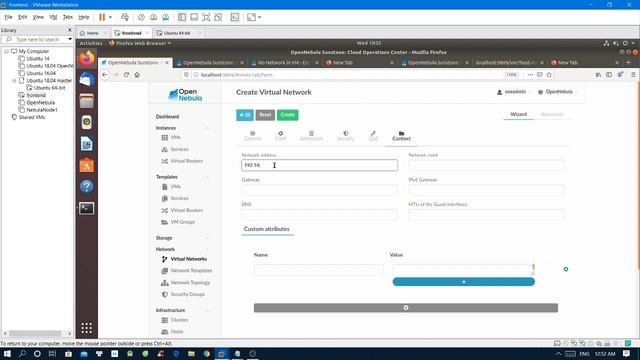640x360 pixels.
Task: Collapse Ubuntu 18.04 master tree node
Action: [14, 81]
